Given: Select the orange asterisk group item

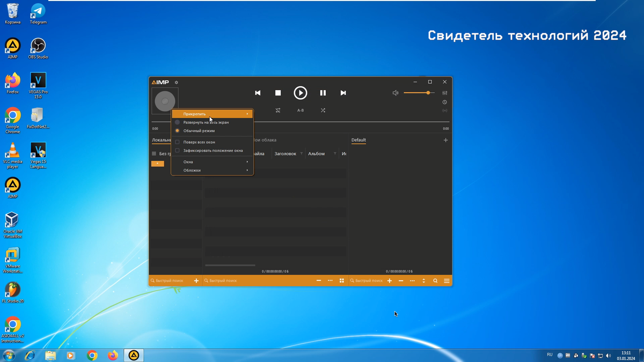Looking at the screenshot, I should click(157, 164).
